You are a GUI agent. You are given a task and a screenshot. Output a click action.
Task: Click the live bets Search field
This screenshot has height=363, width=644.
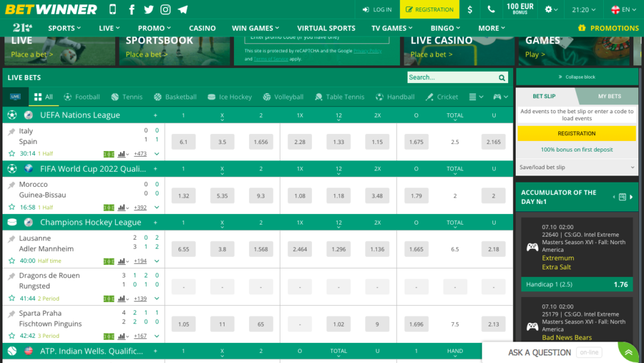453,77
